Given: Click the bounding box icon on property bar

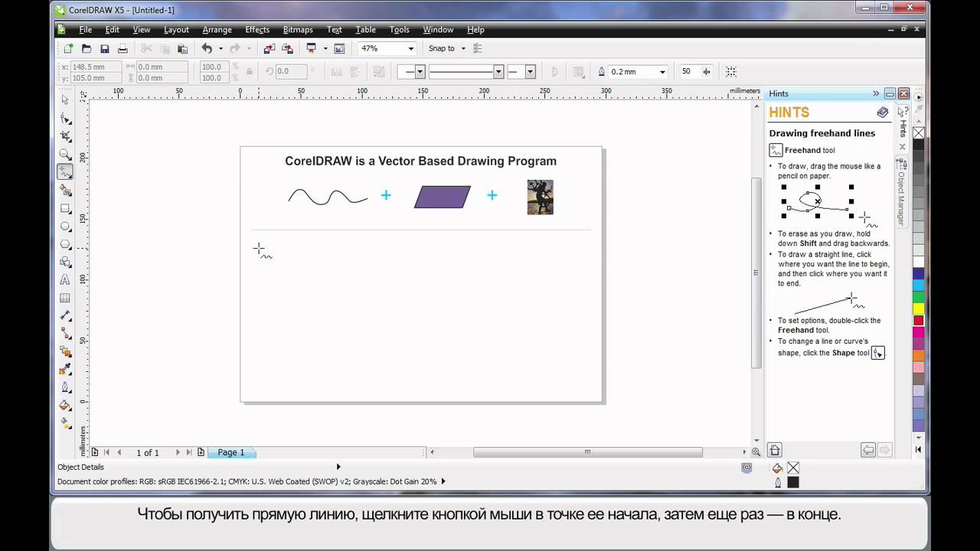Looking at the screenshot, I should [x=731, y=71].
